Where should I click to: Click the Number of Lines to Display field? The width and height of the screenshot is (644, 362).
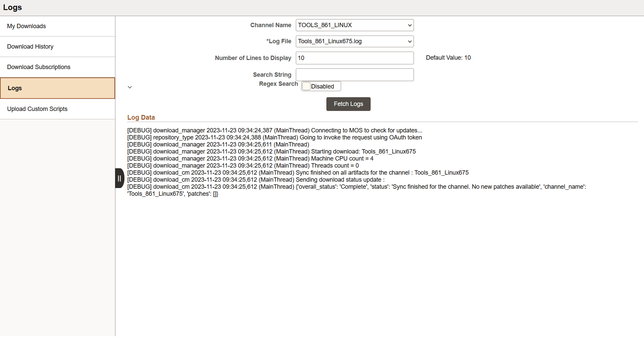(x=354, y=58)
